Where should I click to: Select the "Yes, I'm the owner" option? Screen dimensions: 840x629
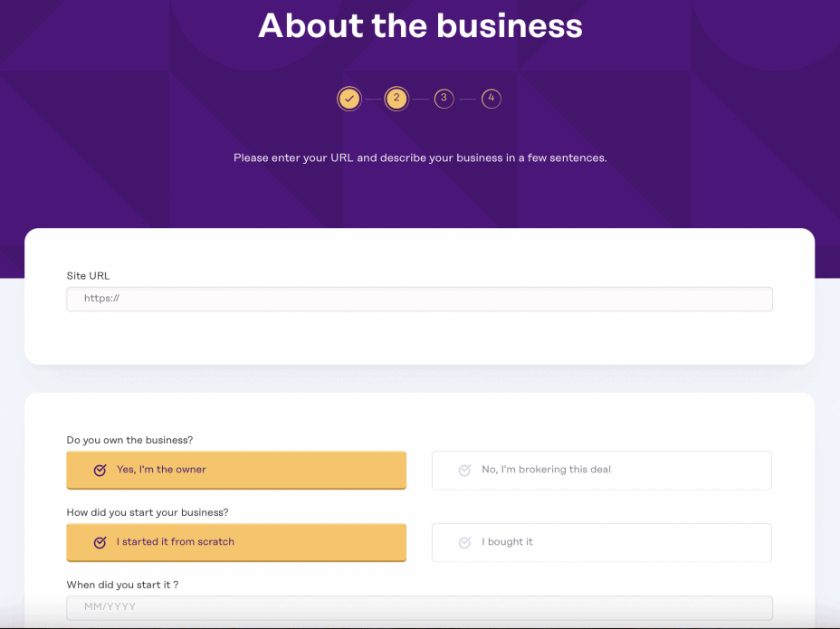(235, 470)
